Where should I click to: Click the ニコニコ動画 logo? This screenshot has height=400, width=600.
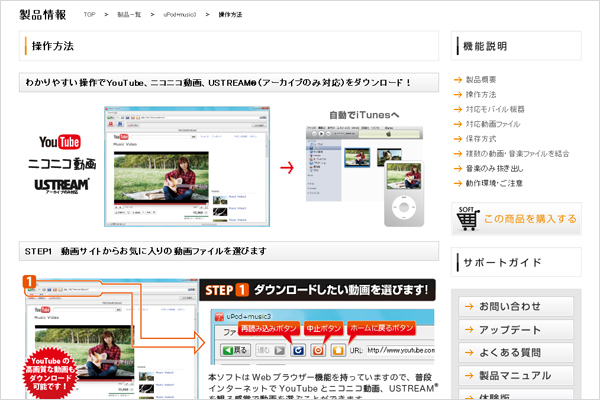click(61, 163)
